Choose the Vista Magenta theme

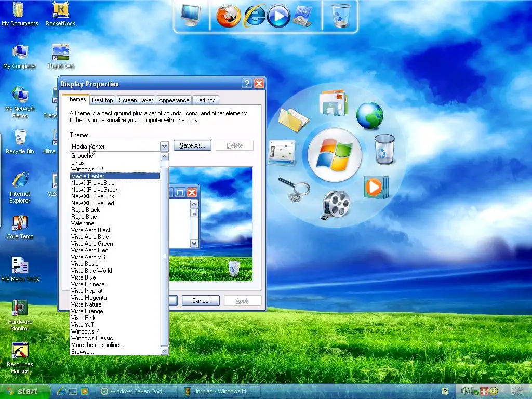point(115,298)
